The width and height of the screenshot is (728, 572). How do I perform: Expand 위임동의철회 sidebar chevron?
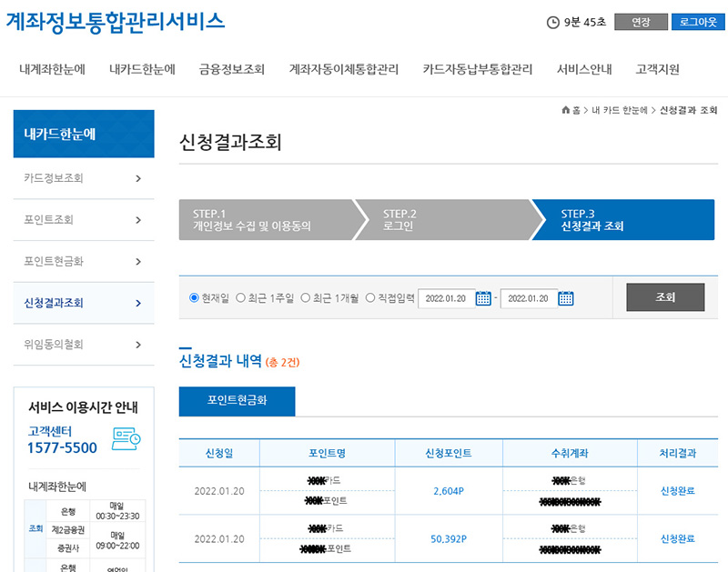[x=137, y=345]
